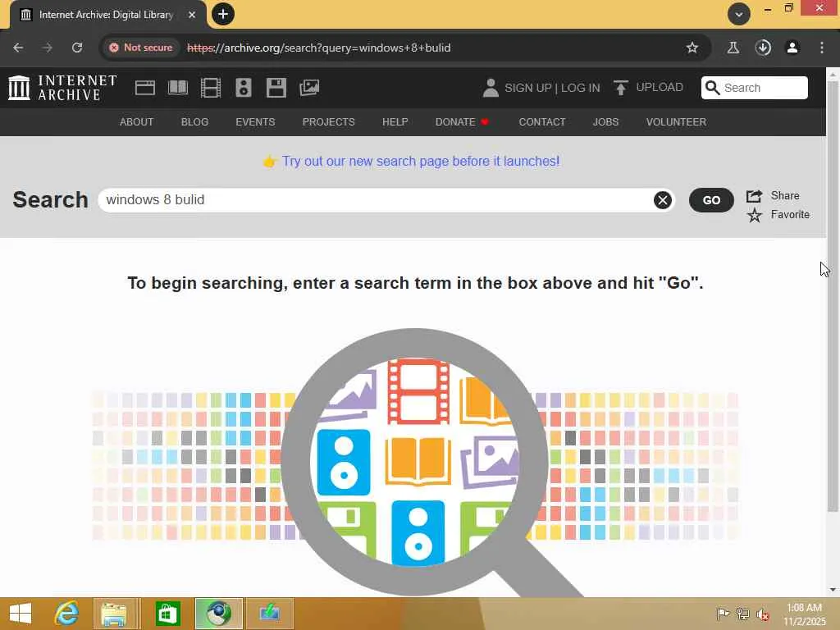Open the Windows Start button
This screenshot has height=630, width=840.
[x=21, y=614]
